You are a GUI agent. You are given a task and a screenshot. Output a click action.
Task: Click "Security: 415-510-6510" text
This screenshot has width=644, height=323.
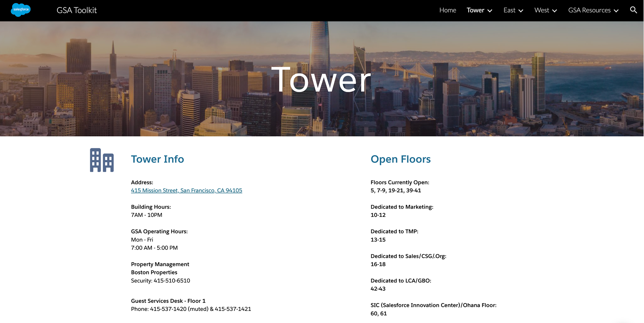coord(160,281)
